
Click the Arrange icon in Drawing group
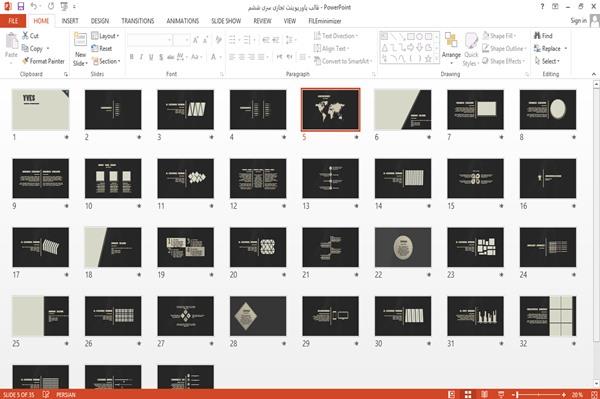click(x=451, y=41)
